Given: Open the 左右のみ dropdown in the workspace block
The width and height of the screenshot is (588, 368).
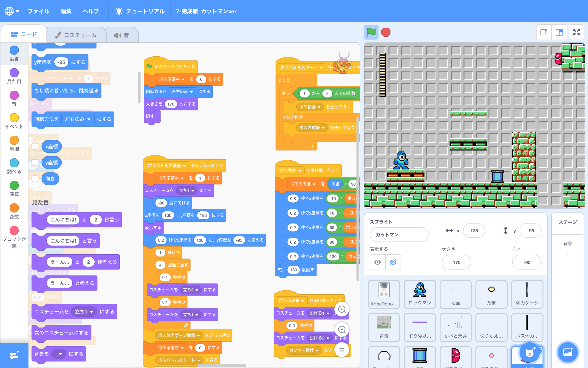Looking at the screenshot, I should [182, 92].
